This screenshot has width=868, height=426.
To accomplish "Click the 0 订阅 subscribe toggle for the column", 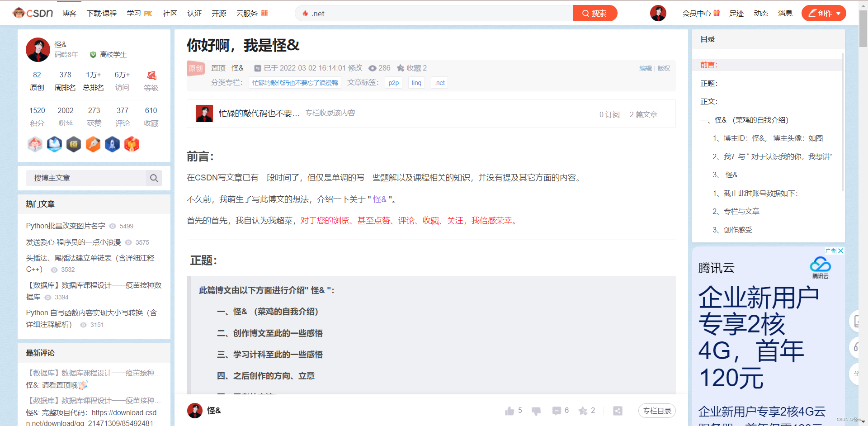I will pos(609,114).
